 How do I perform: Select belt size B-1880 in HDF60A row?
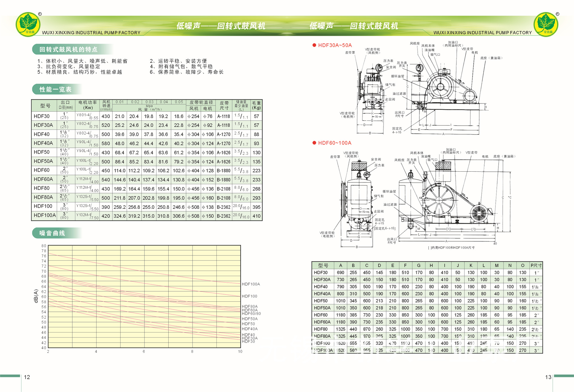tap(224, 180)
